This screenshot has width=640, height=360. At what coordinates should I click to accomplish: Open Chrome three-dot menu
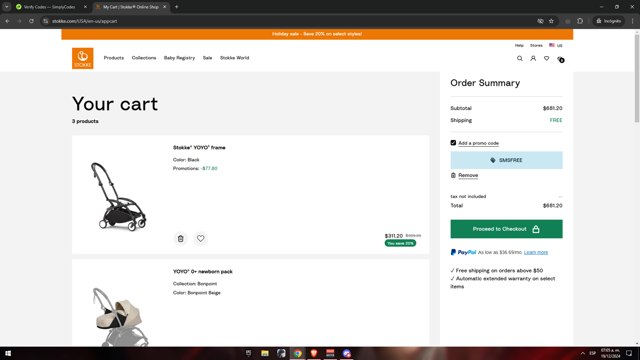pos(632,21)
